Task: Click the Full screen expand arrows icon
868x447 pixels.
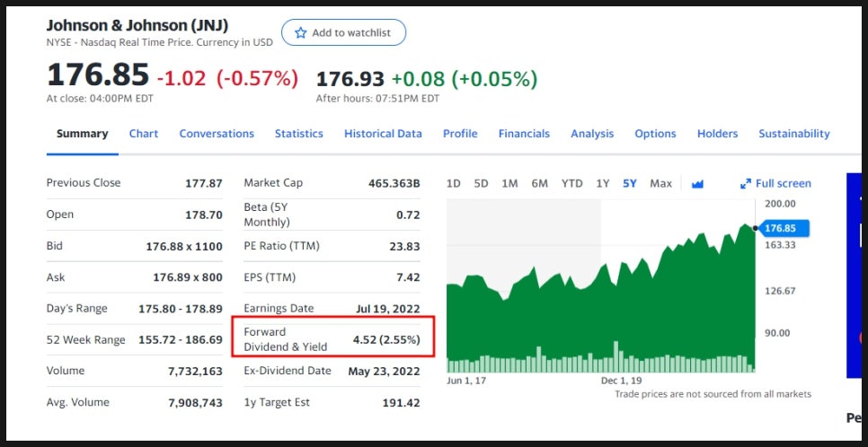Action: coord(746,184)
